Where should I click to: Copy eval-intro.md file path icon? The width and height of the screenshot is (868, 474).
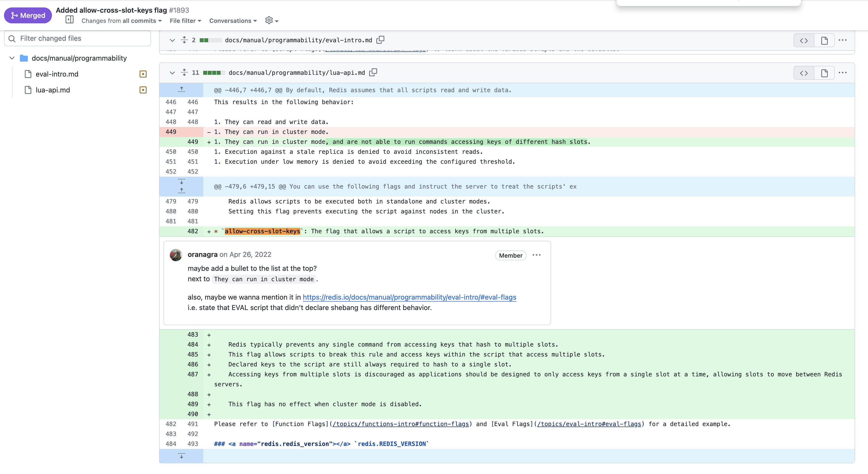coord(380,40)
